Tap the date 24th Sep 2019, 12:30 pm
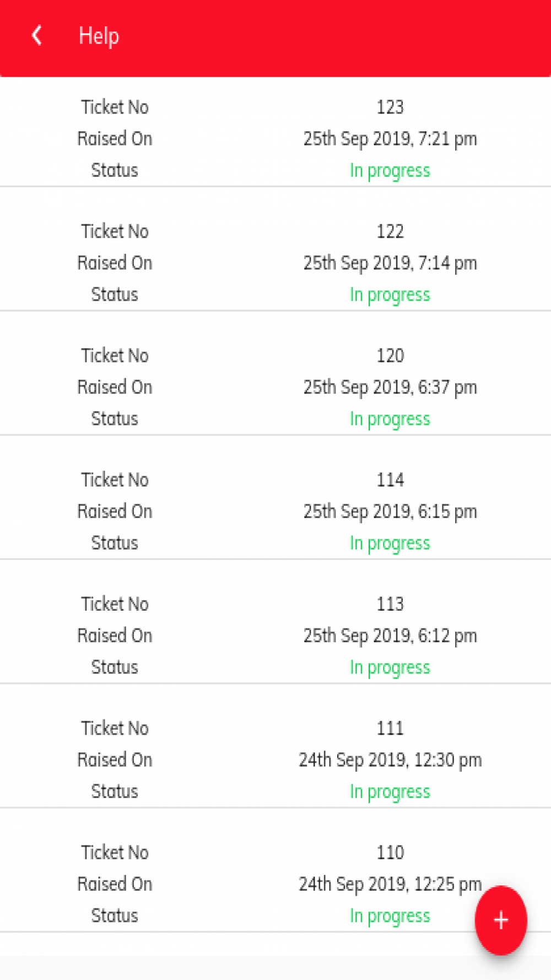The image size is (551, 980). tap(390, 760)
